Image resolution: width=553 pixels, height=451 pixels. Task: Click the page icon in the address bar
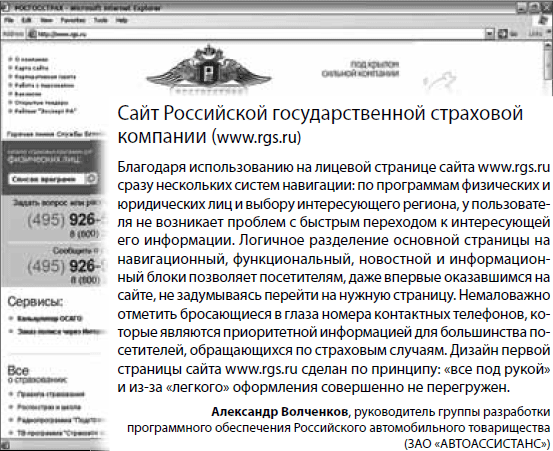click(x=32, y=34)
